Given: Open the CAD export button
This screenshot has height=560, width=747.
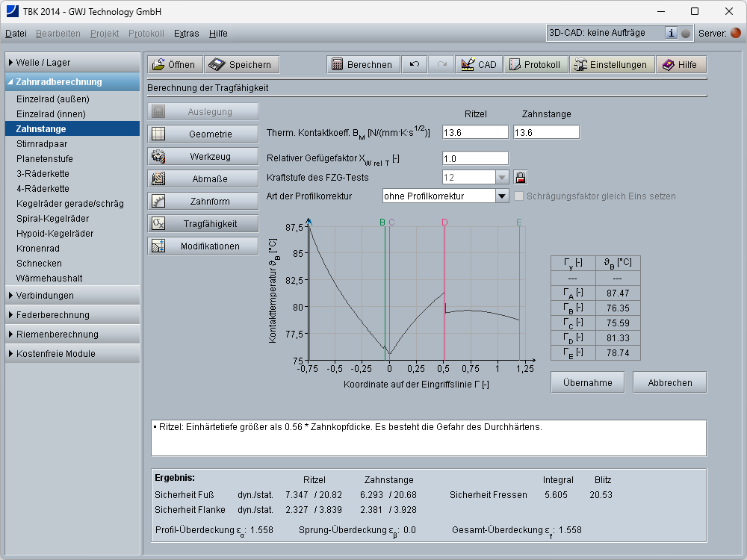Looking at the screenshot, I should click(x=478, y=65).
